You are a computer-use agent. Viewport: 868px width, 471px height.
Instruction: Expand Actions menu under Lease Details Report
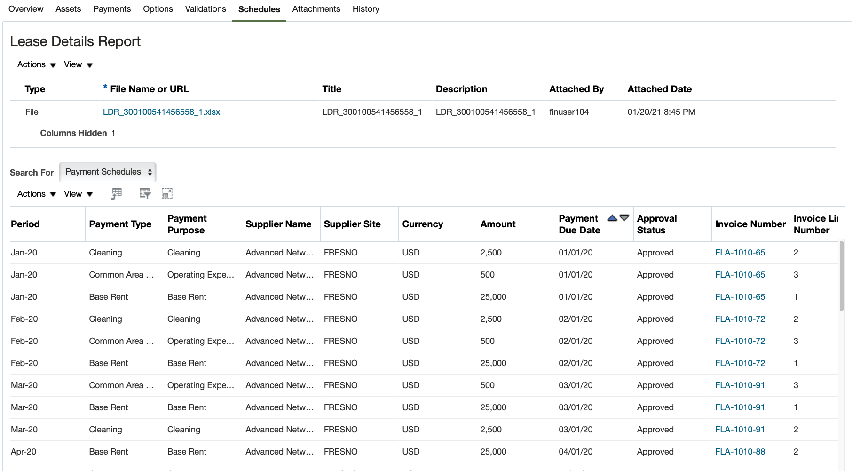click(36, 64)
